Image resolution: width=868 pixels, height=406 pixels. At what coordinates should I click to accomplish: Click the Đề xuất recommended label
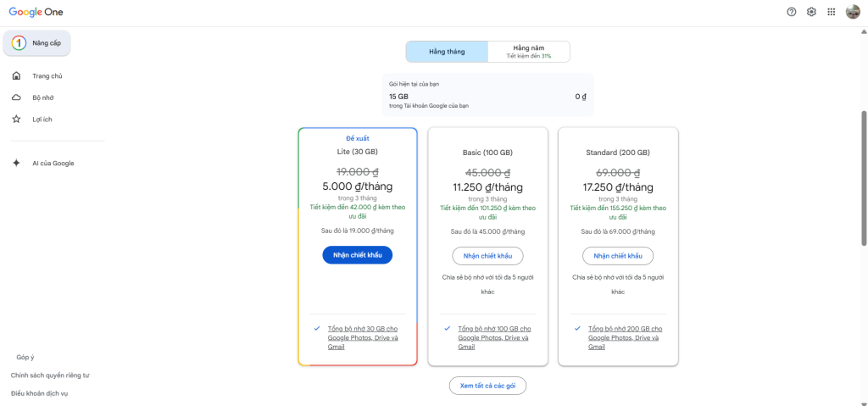tap(358, 138)
